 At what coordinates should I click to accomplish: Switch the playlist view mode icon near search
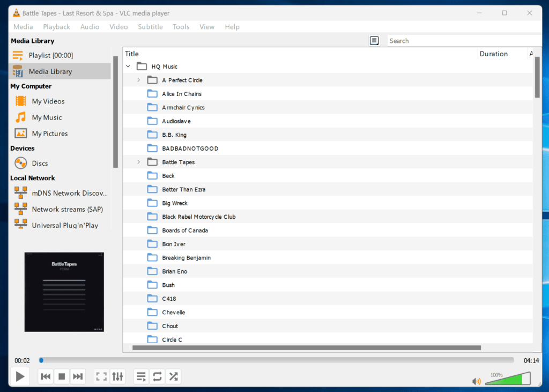[x=374, y=40]
